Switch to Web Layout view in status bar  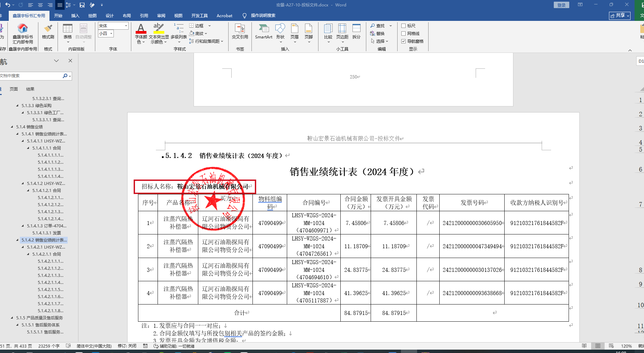tap(611, 346)
